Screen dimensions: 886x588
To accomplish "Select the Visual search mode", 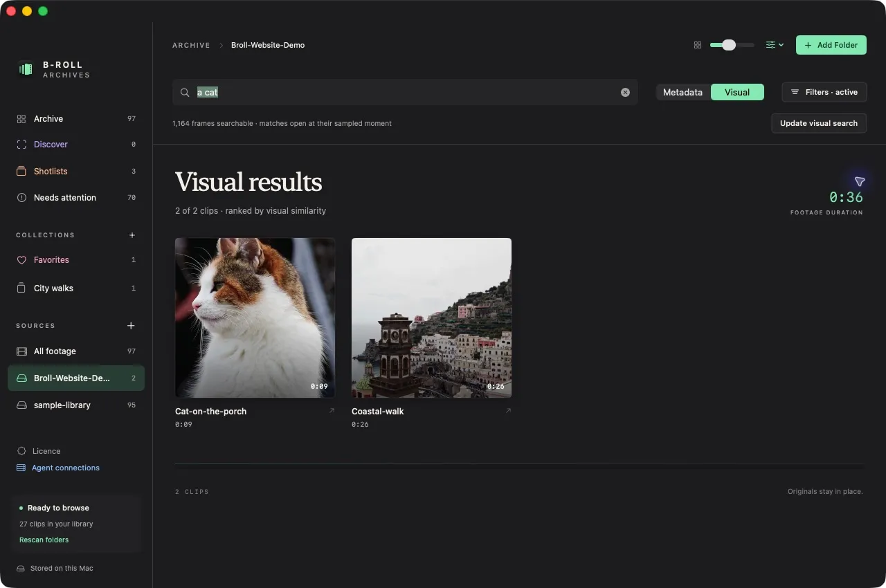I will tap(737, 92).
